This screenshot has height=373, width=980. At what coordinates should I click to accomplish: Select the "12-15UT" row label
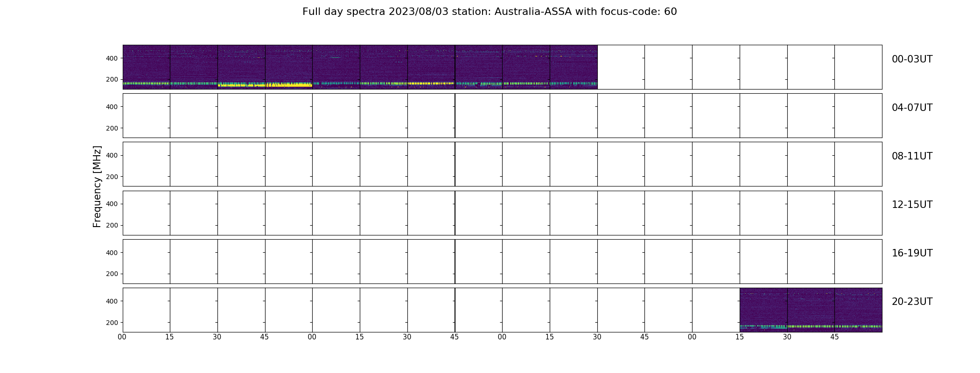912,205
